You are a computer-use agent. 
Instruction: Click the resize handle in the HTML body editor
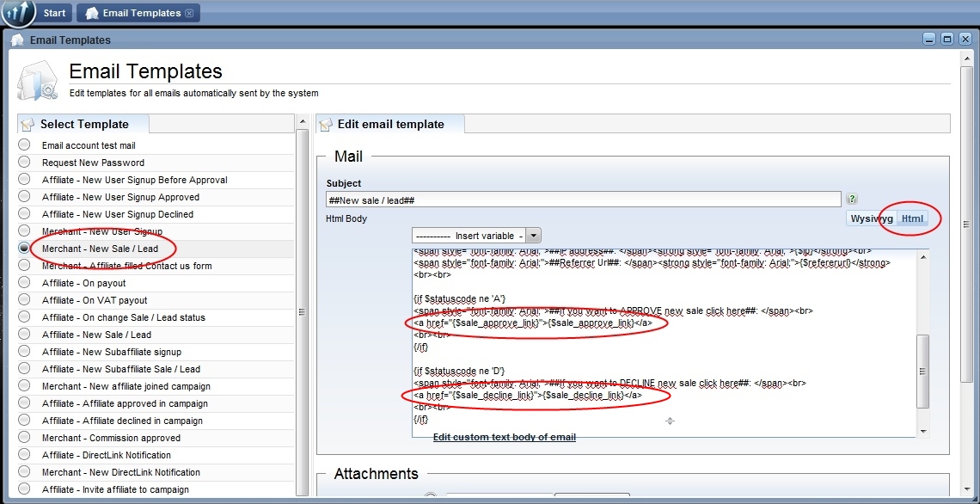click(670, 421)
